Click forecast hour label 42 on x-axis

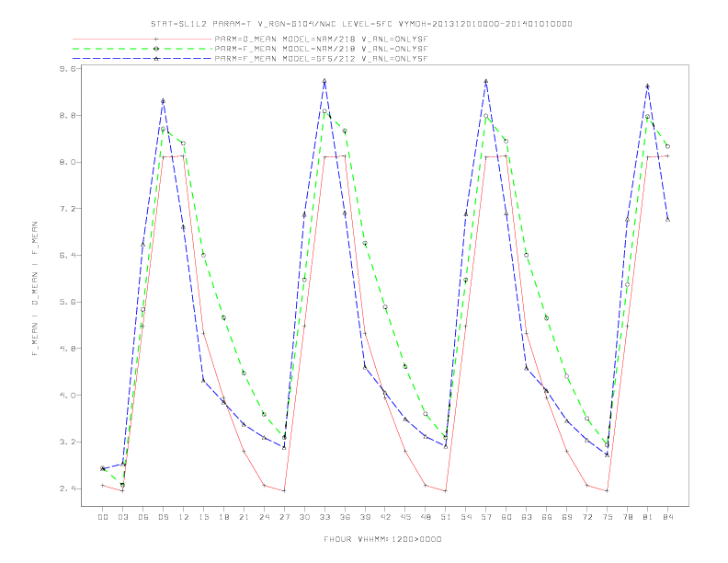385,517
